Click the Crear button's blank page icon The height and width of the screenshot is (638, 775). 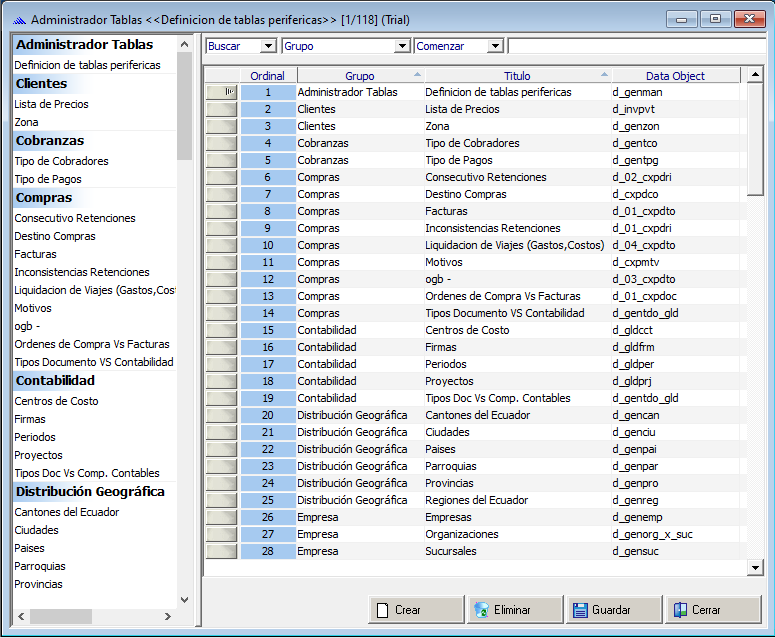click(381, 609)
